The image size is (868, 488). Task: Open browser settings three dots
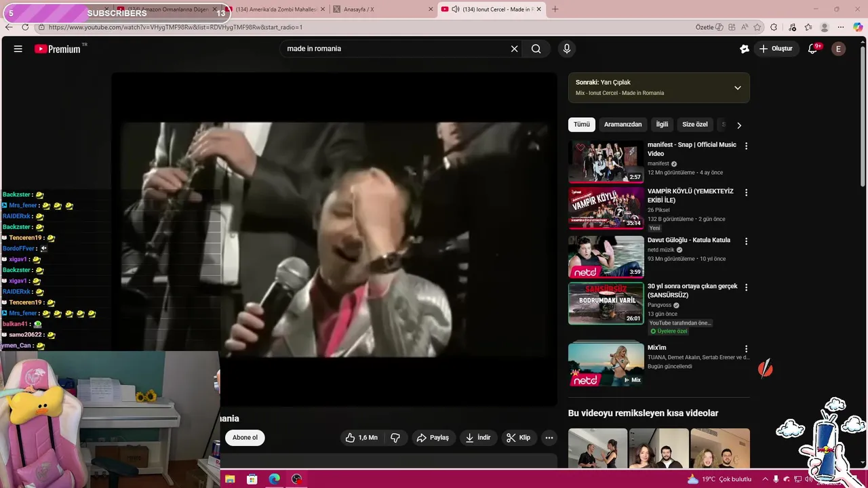(842, 27)
